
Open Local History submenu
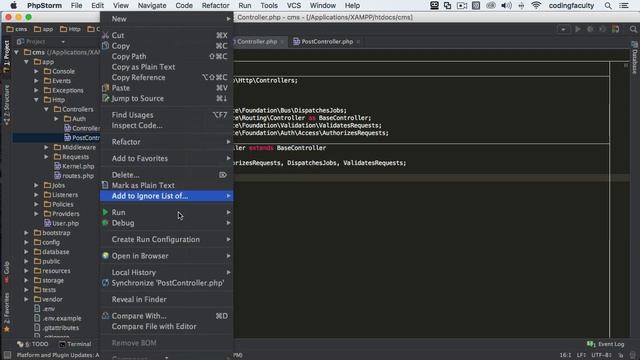pyautogui.click(x=167, y=272)
